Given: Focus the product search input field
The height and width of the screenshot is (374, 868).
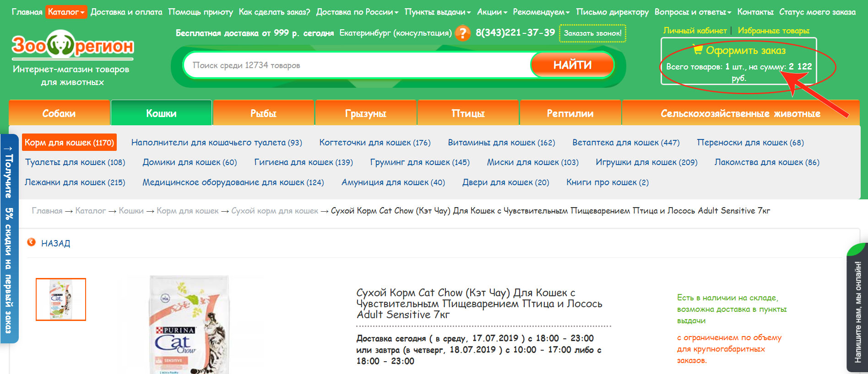Looking at the screenshot, I should click(x=357, y=65).
